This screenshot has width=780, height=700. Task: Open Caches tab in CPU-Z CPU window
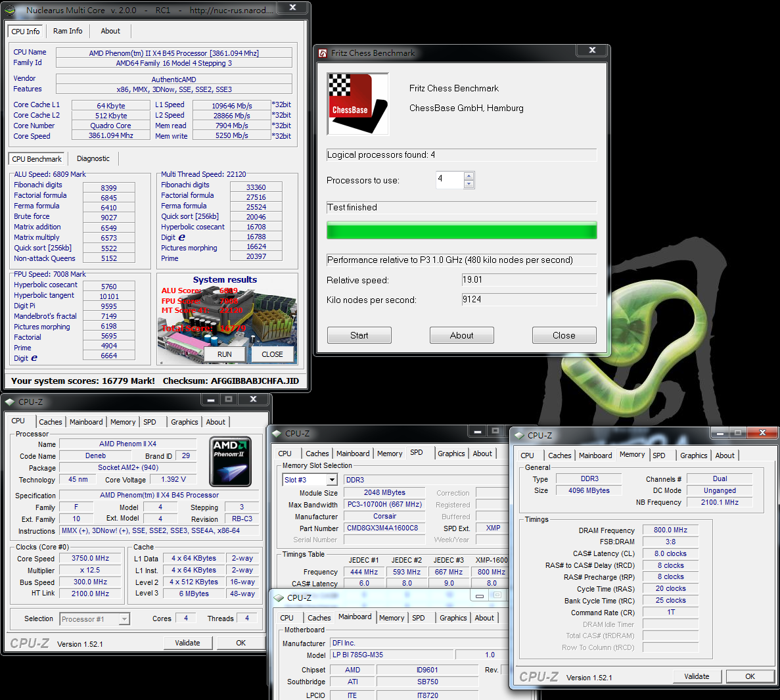pos(51,422)
